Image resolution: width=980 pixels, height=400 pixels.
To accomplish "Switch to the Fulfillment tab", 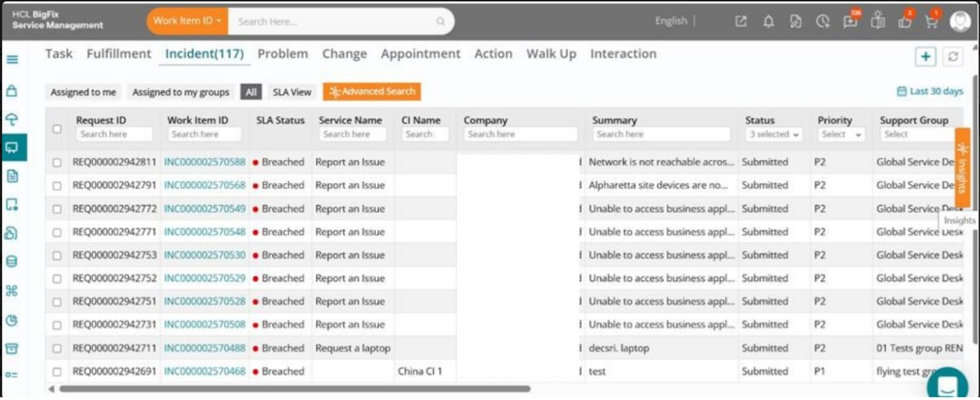I will click(x=119, y=54).
